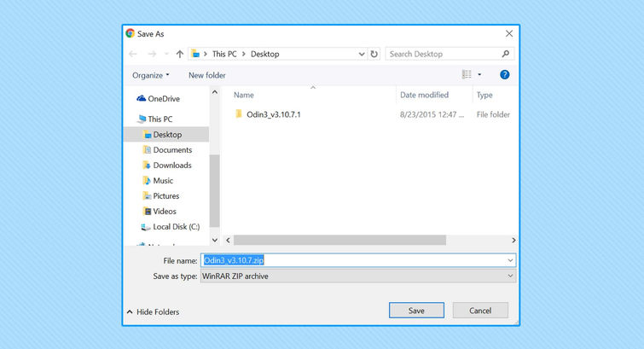Click the change view icon
This screenshot has width=644, height=349.
[467, 75]
